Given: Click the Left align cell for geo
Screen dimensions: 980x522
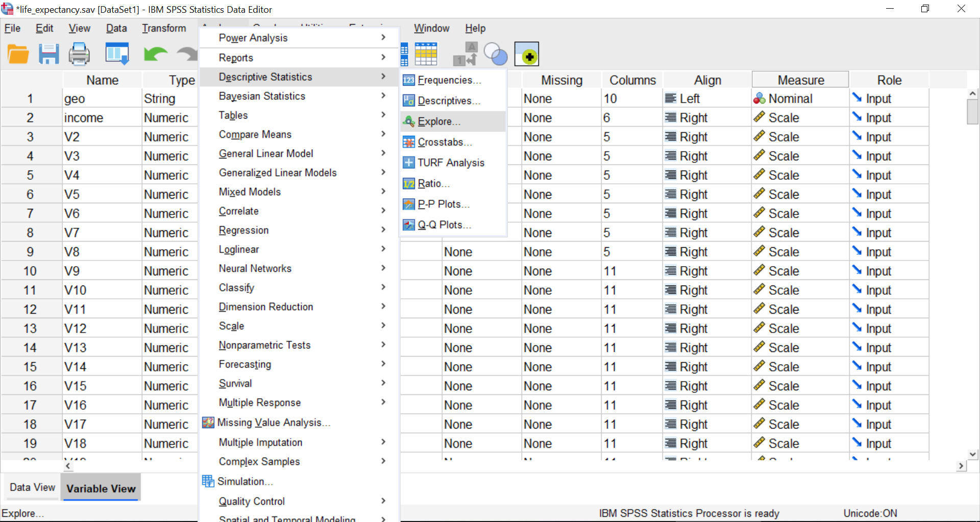Looking at the screenshot, I should 707,99.
